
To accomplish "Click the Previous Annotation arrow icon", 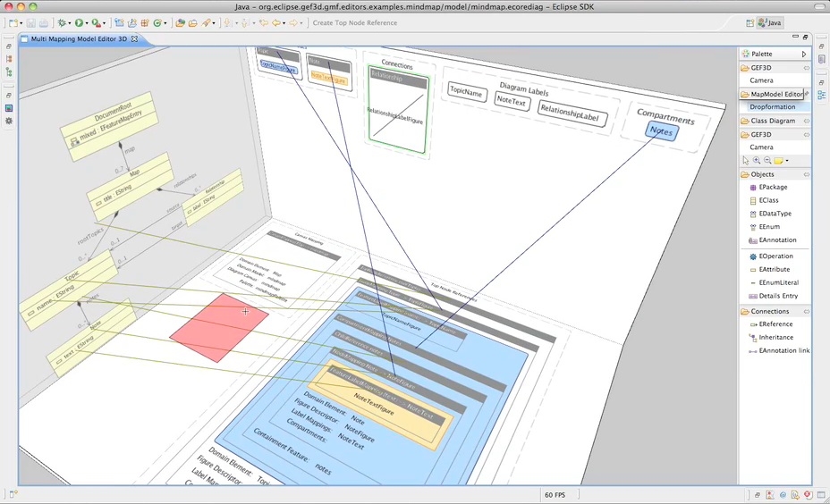I will coord(245,22).
